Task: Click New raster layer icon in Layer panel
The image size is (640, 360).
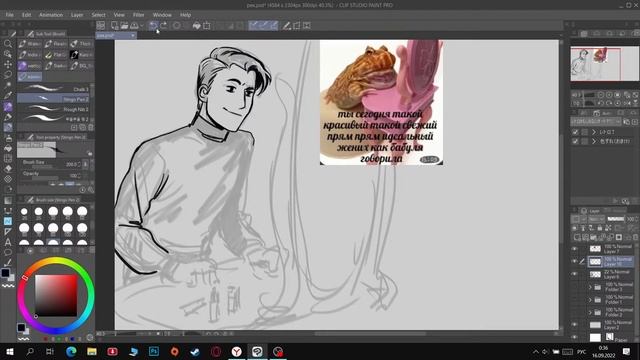Action: point(576,237)
